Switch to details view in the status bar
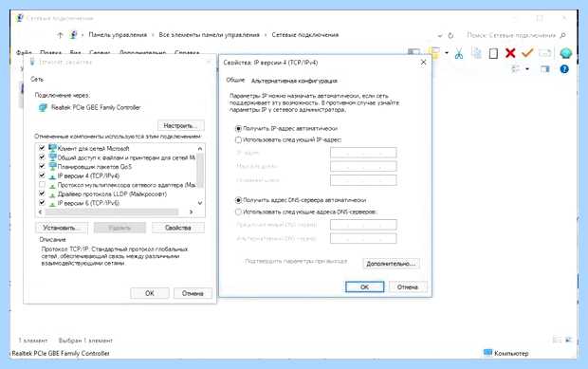The width and height of the screenshot is (588, 369). (557, 341)
